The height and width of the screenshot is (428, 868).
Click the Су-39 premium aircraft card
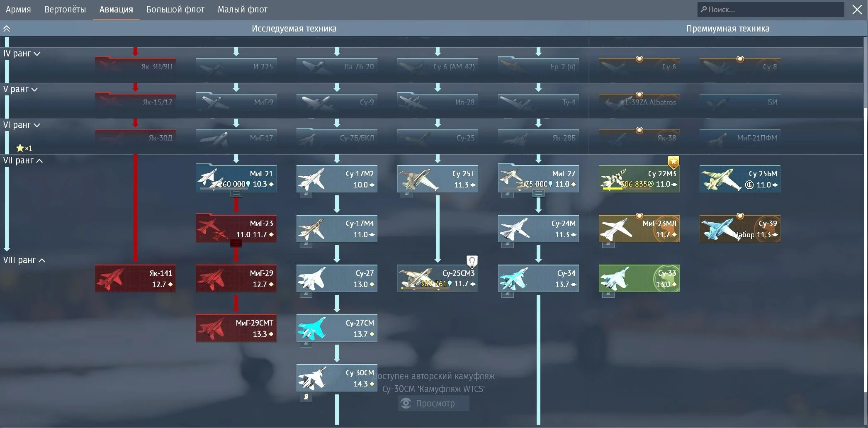[739, 229]
